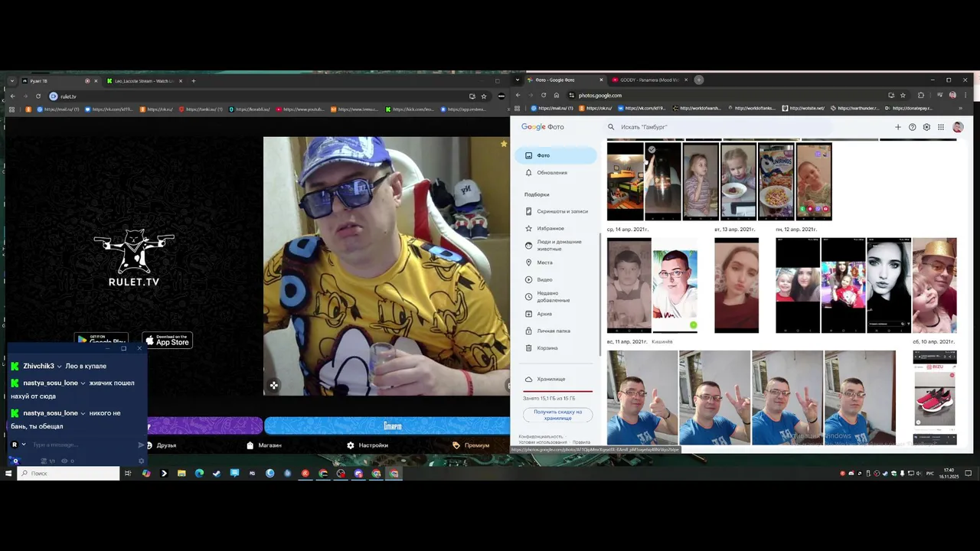
Task: Expand Zhivchik3 user dropdown in chat
Action: pyautogui.click(x=59, y=367)
